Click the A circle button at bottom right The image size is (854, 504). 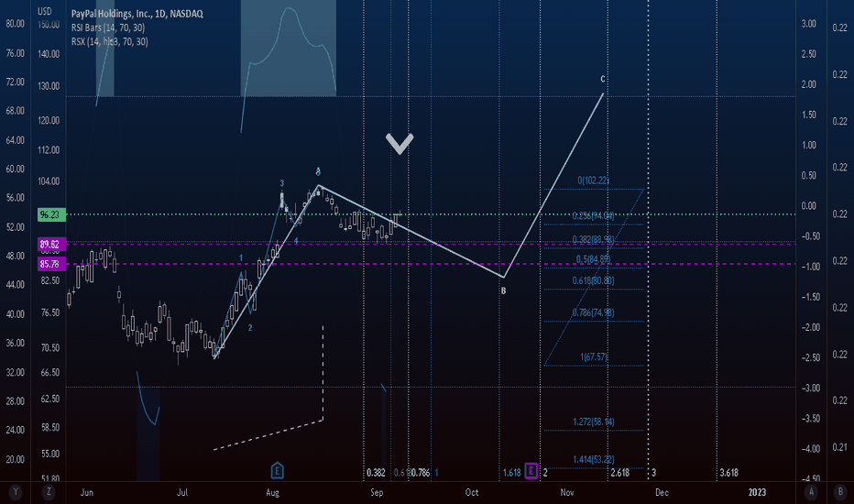tap(811, 492)
